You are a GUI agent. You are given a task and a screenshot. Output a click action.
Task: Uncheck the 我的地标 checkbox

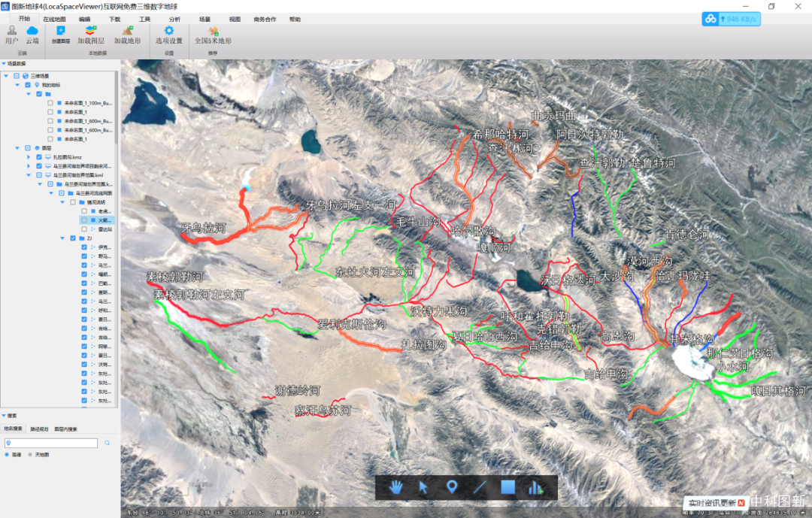point(28,85)
